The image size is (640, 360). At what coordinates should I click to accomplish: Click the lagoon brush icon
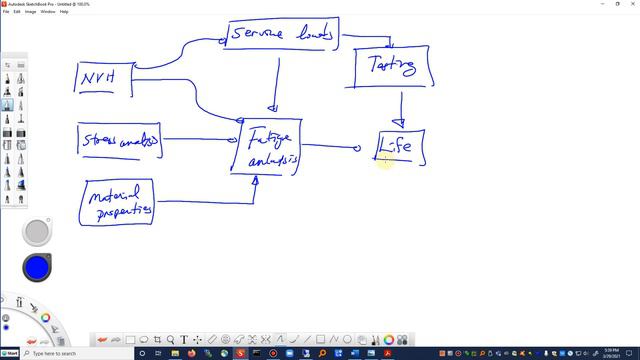tap(33, 308)
